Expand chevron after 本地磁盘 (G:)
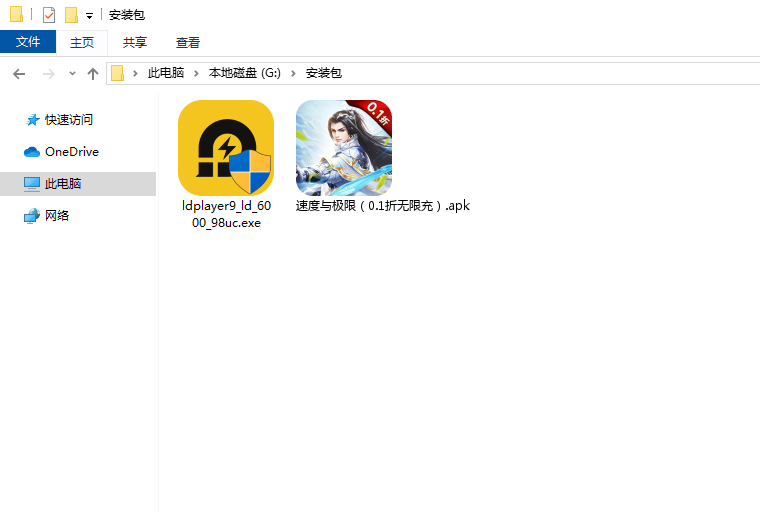Viewport: 760px width, 512px height. coord(293,73)
